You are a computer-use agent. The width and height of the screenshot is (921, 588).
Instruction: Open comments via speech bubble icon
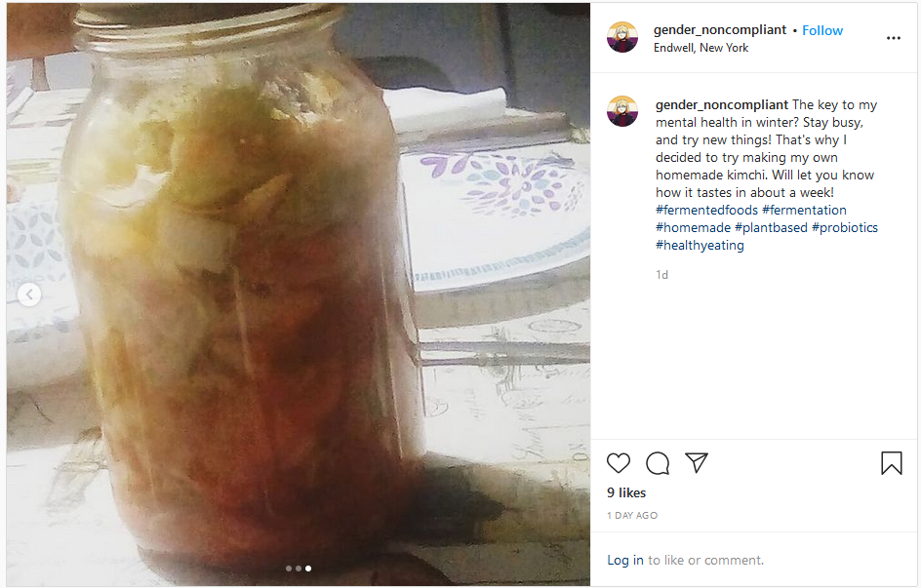(x=658, y=463)
